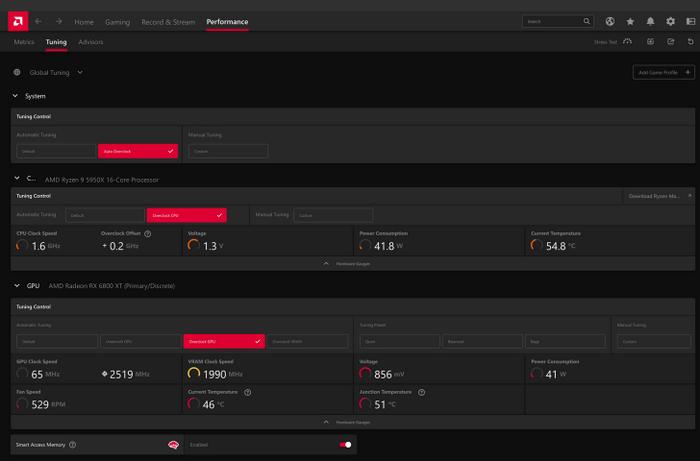This screenshot has height=461, width=700.
Task: Open favorites with the star icon
Action: point(630,21)
